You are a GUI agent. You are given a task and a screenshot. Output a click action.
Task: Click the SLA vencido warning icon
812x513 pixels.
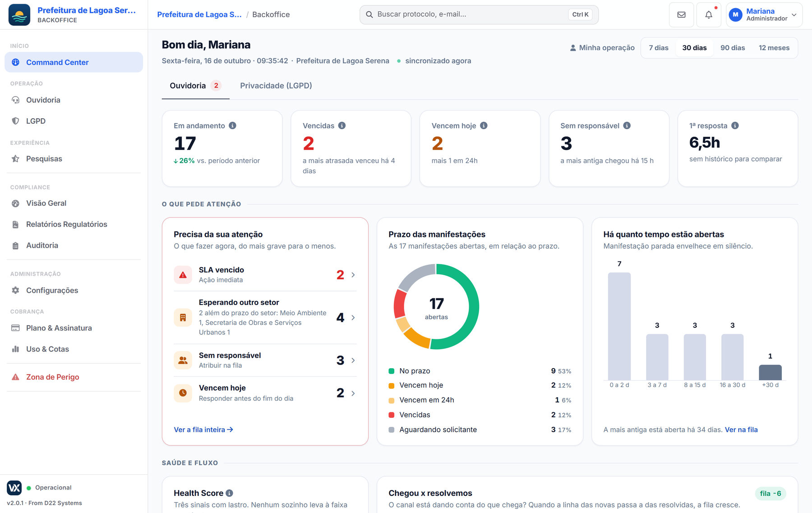(x=183, y=275)
